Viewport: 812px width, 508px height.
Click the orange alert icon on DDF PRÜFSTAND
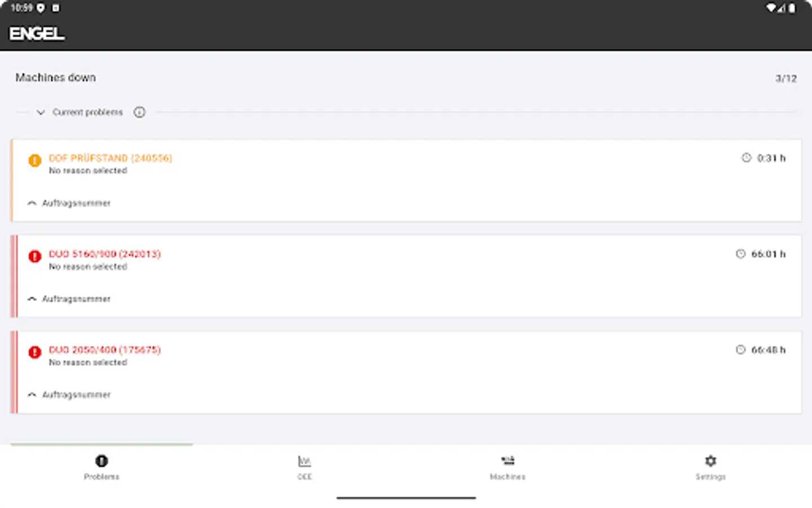tap(34, 160)
